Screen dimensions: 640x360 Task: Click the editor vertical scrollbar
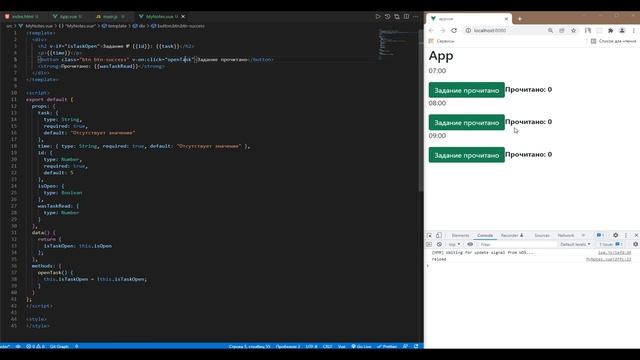pyautogui.click(x=420, y=110)
